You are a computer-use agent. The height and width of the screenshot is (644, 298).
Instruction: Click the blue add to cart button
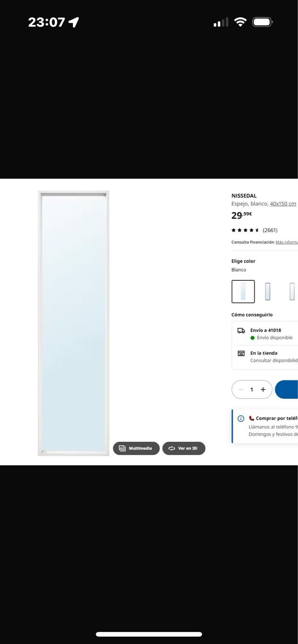[x=286, y=390]
